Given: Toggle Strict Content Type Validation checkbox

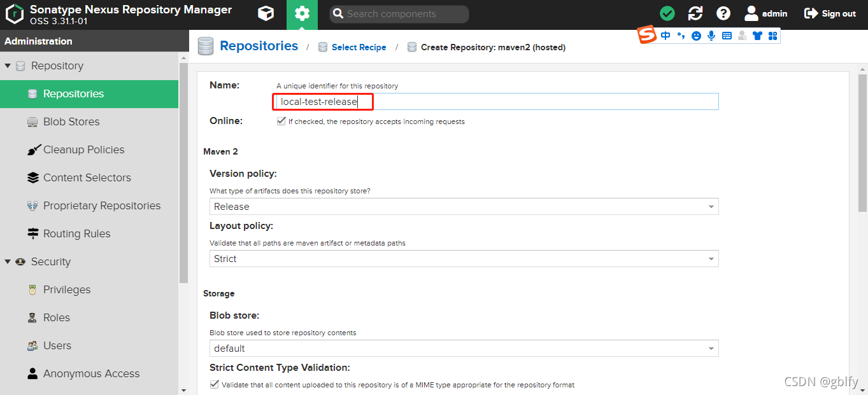Looking at the screenshot, I should click(214, 384).
